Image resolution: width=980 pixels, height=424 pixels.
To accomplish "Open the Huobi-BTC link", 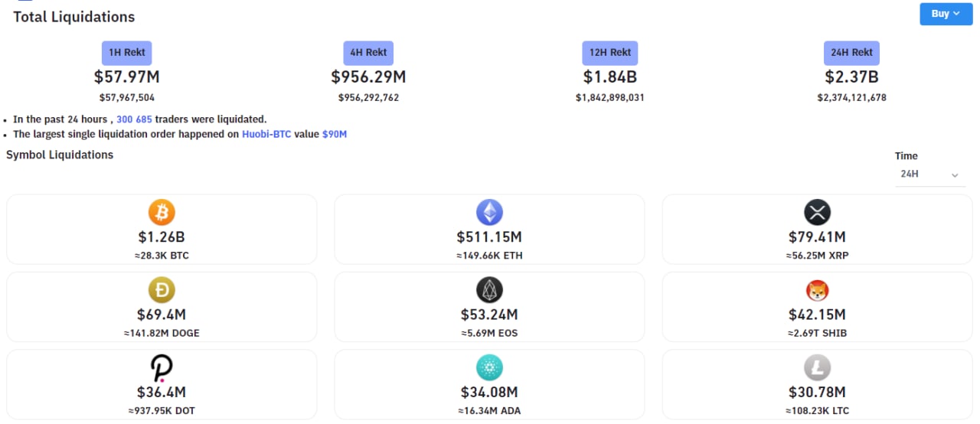I will coord(266,134).
